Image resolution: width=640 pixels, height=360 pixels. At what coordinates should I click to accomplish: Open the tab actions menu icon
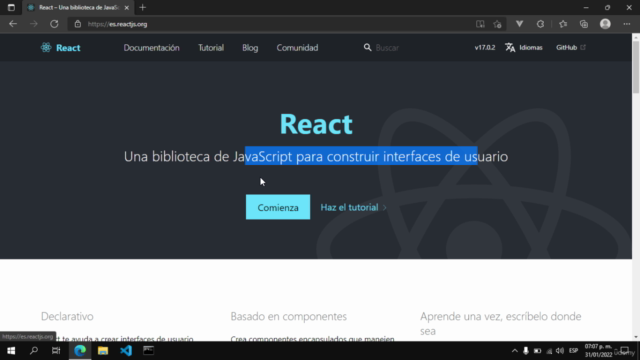click(x=11, y=7)
